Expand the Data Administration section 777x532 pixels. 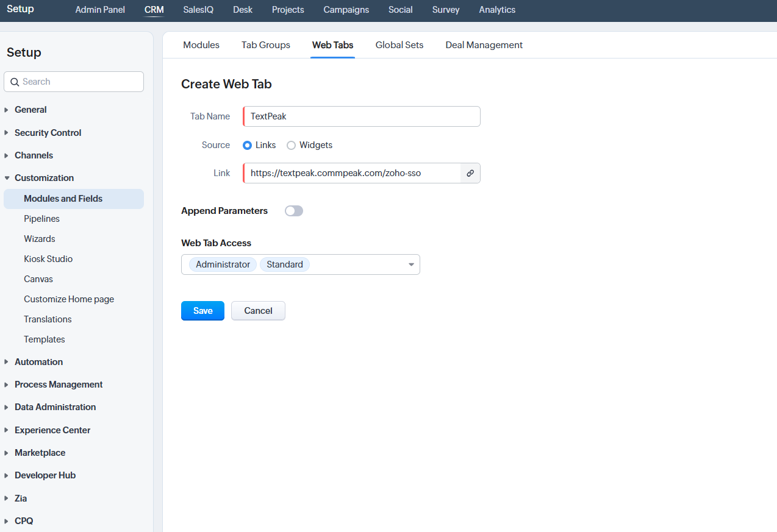(55, 407)
